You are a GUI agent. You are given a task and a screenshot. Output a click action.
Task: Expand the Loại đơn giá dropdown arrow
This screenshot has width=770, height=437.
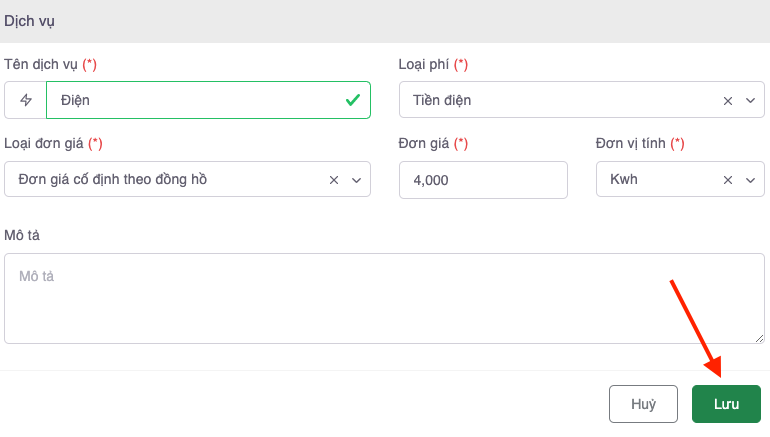tap(356, 180)
